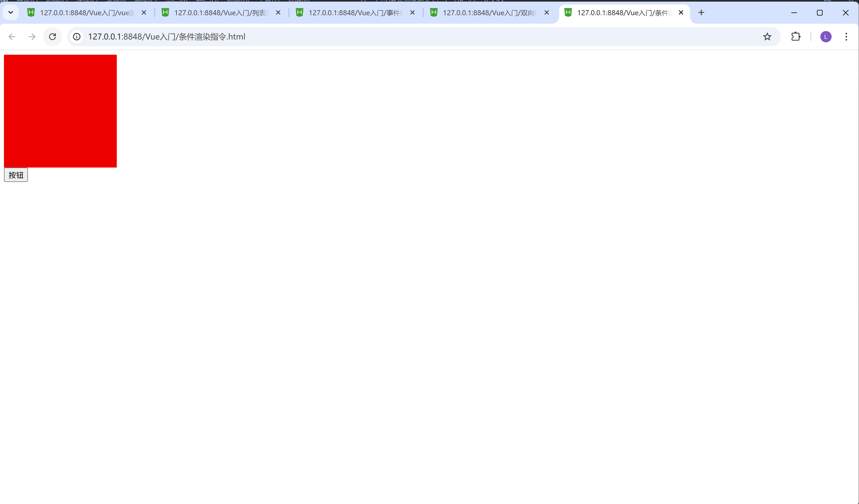Click the back navigation arrow
859x504 pixels.
[12, 36]
